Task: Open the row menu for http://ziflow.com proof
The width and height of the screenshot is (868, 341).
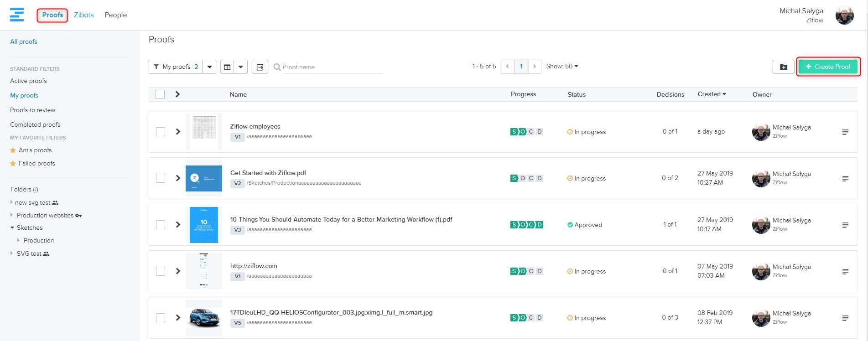Action: pos(845,272)
